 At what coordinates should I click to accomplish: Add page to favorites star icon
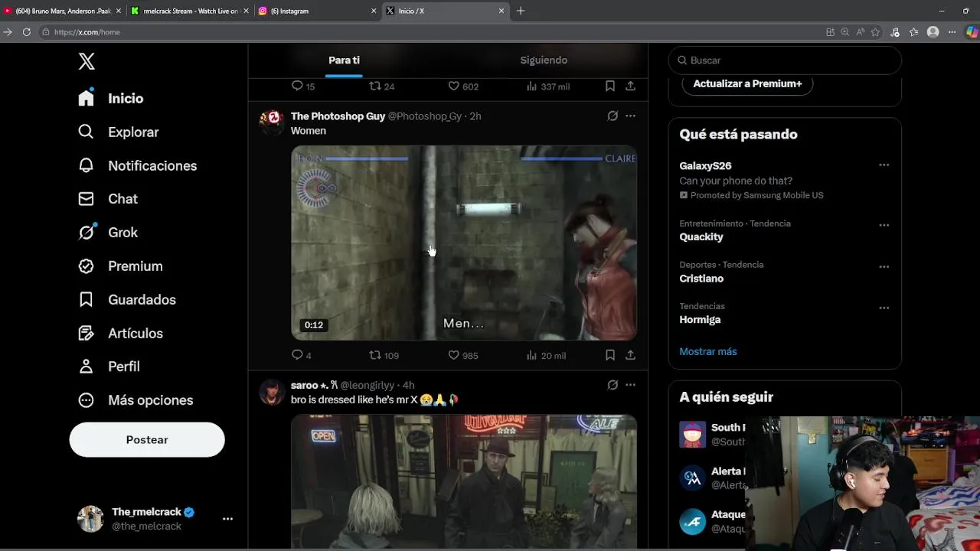[875, 32]
